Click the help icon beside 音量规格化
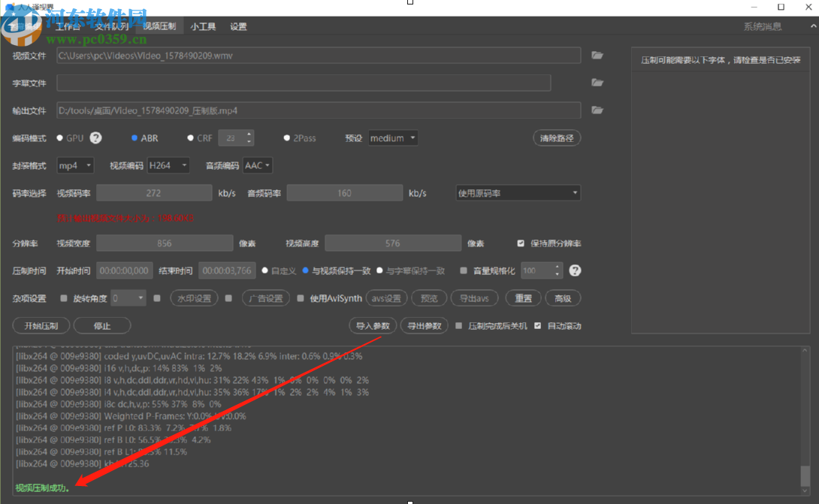Image resolution: width=819 pixels, height=504 pixels. 575,270
